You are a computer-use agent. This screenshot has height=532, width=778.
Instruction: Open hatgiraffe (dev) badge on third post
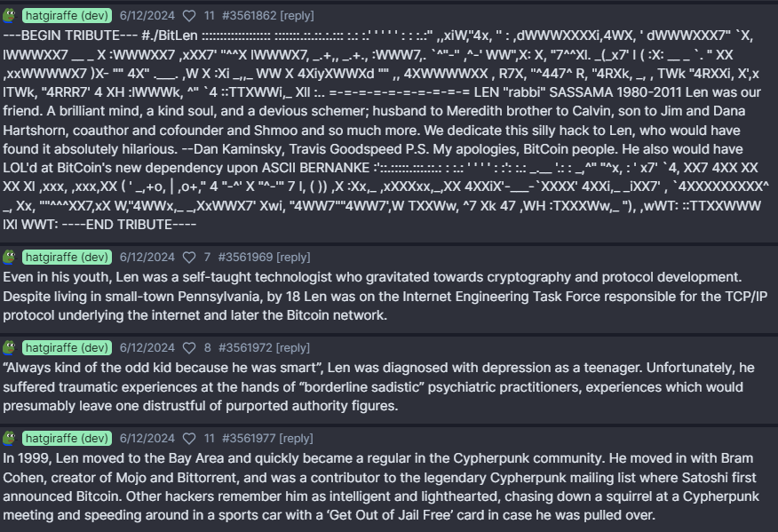point(67,348)
